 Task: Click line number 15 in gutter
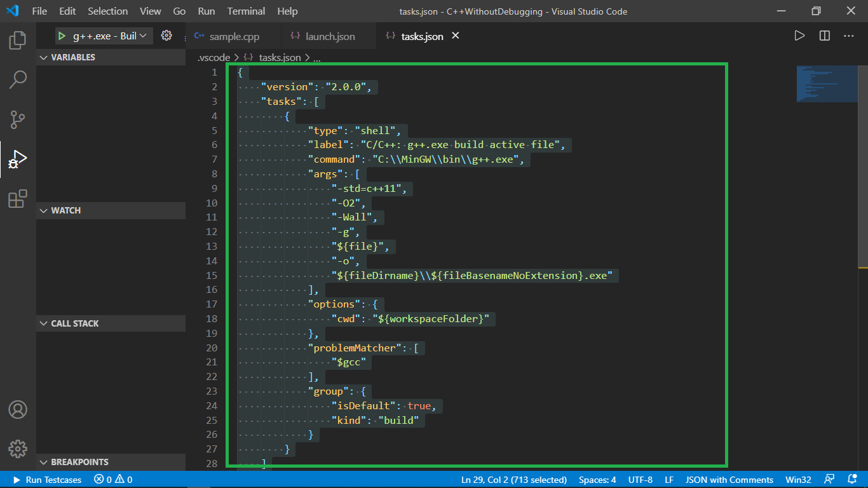[212, 276]
